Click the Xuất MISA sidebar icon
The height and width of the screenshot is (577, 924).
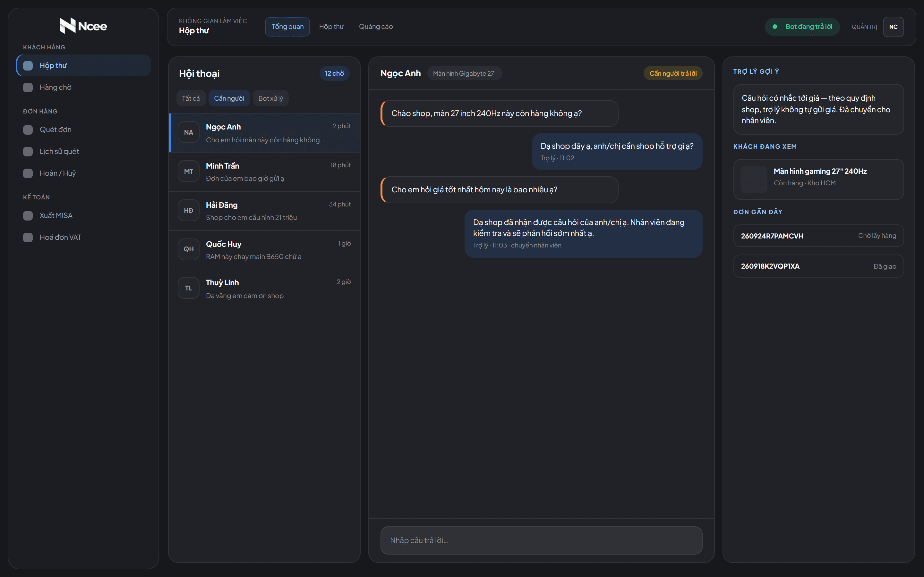point(28,216)
